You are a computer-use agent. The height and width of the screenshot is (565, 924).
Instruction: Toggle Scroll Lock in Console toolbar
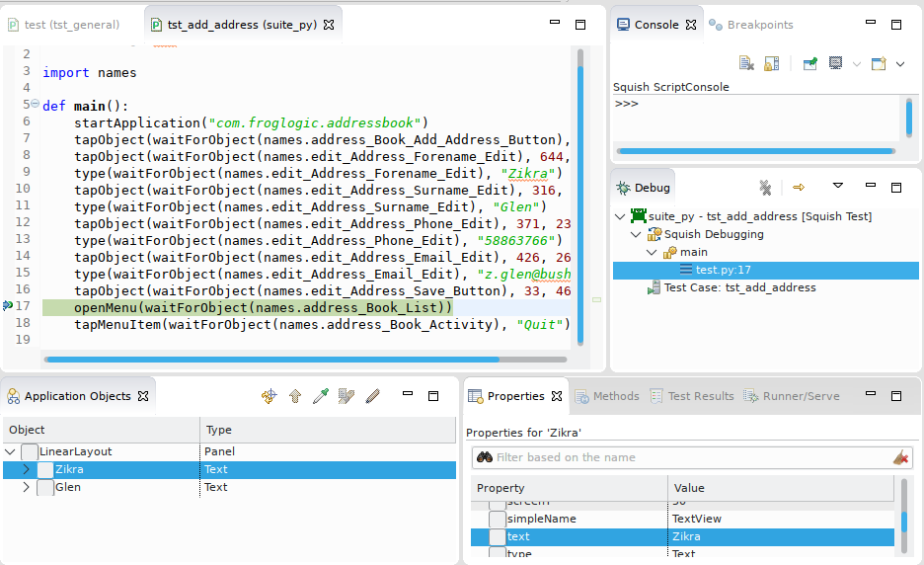coord(771,63)
